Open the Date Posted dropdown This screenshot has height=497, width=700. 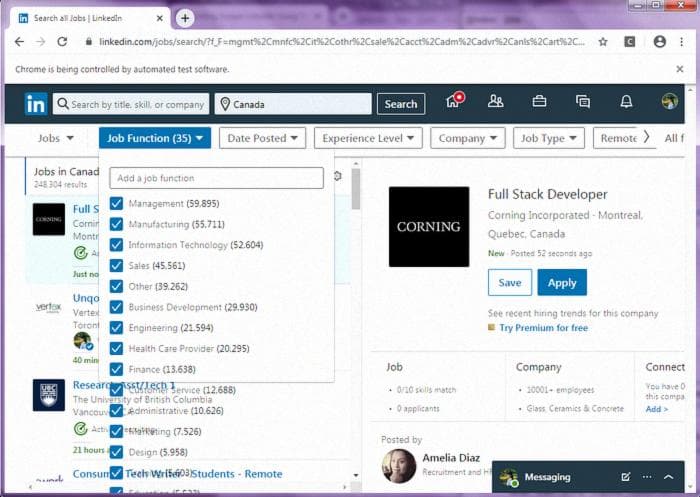(x=262, y=138)
